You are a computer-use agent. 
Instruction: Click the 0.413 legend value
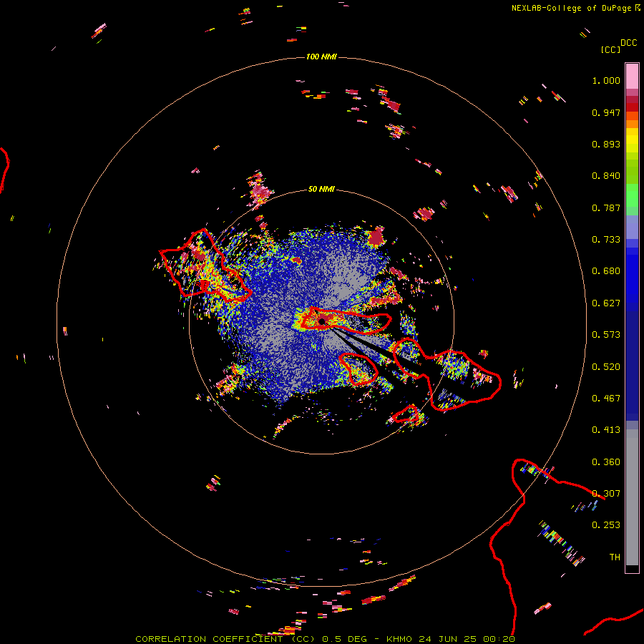[606, 430]
